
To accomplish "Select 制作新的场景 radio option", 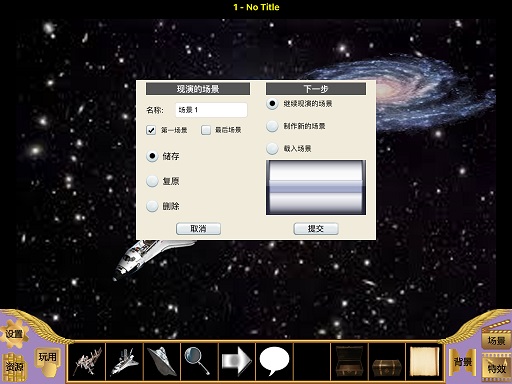I will [272, 126].
